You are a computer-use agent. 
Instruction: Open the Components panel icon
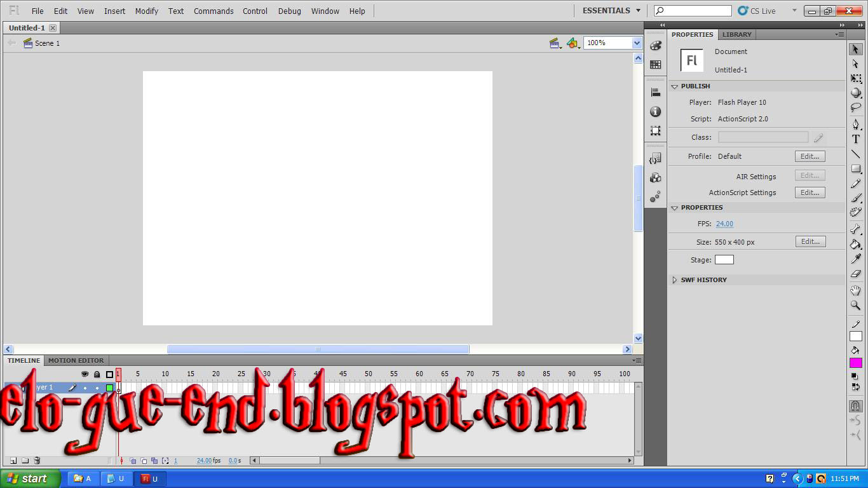coord(655,177)
